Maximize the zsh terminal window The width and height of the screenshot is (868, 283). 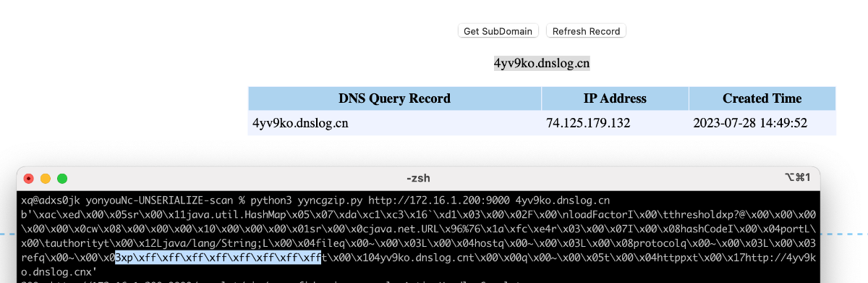pos(62,178)
